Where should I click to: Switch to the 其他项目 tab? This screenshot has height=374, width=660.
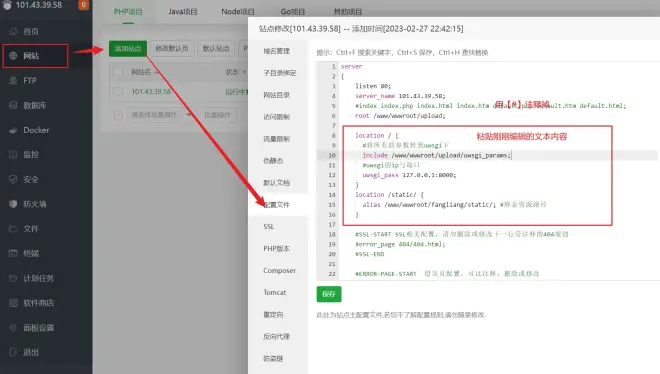coord(348,12)
